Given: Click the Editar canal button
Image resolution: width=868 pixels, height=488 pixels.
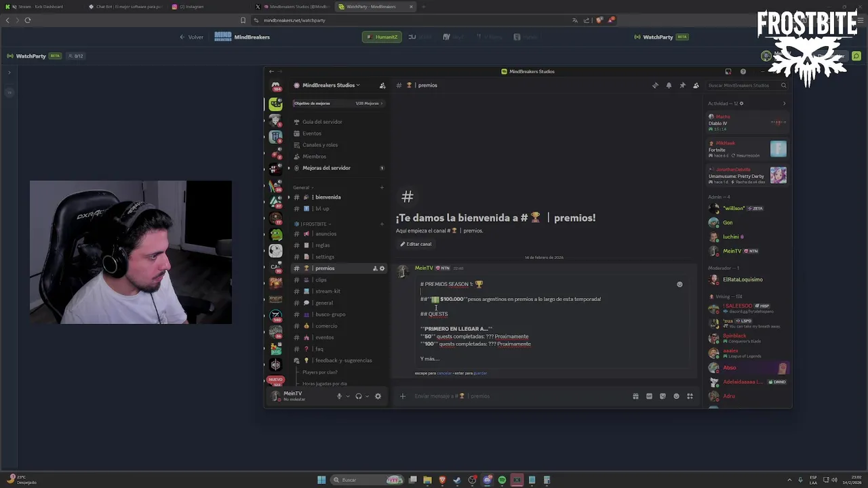Looking at the screenshot, I should [x=416, y=244].
